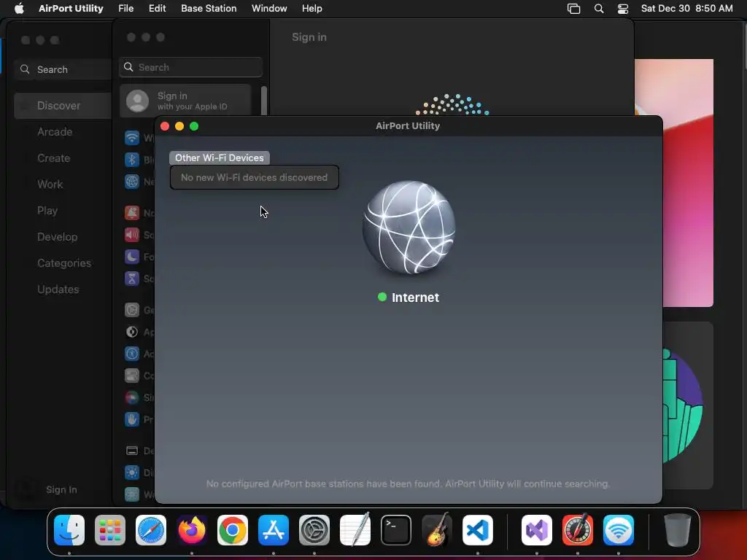Image resolution: width=747 pixels, height=560 pixels.
Task: Select Wallpaper icon in System Settings sidebar
Action: (x=132, y=494)
